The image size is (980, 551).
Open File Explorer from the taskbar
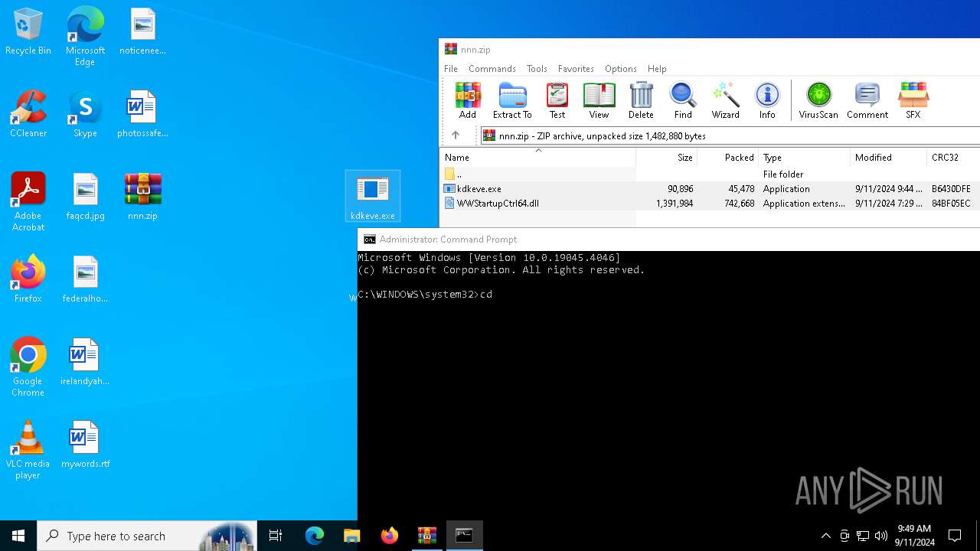(351, 536)
